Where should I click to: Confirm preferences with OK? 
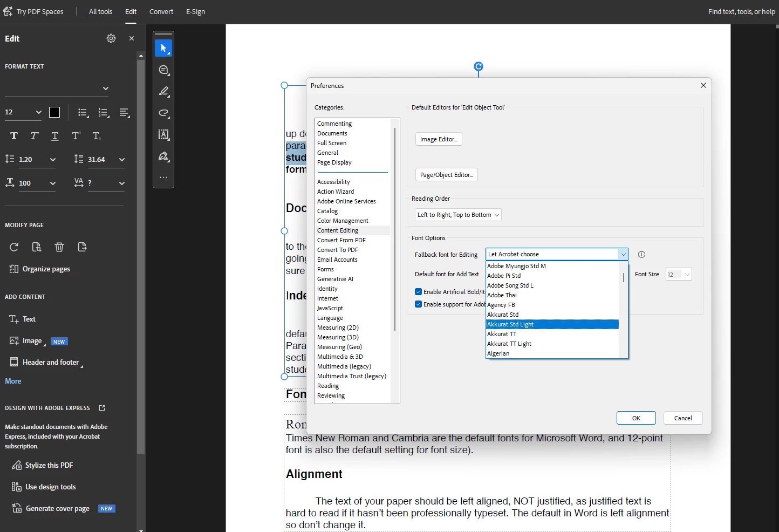coord(636,418)
